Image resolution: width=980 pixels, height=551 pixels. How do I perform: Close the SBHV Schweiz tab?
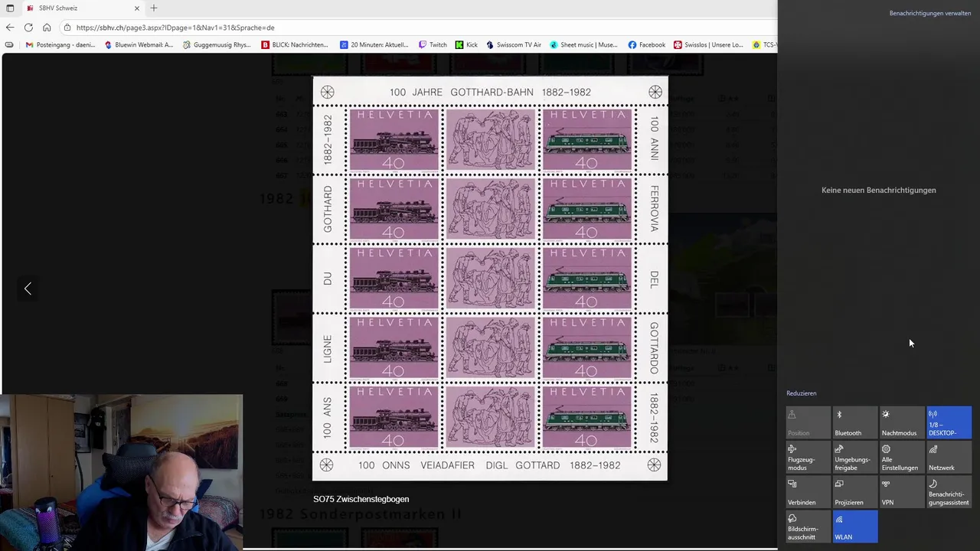137,8
